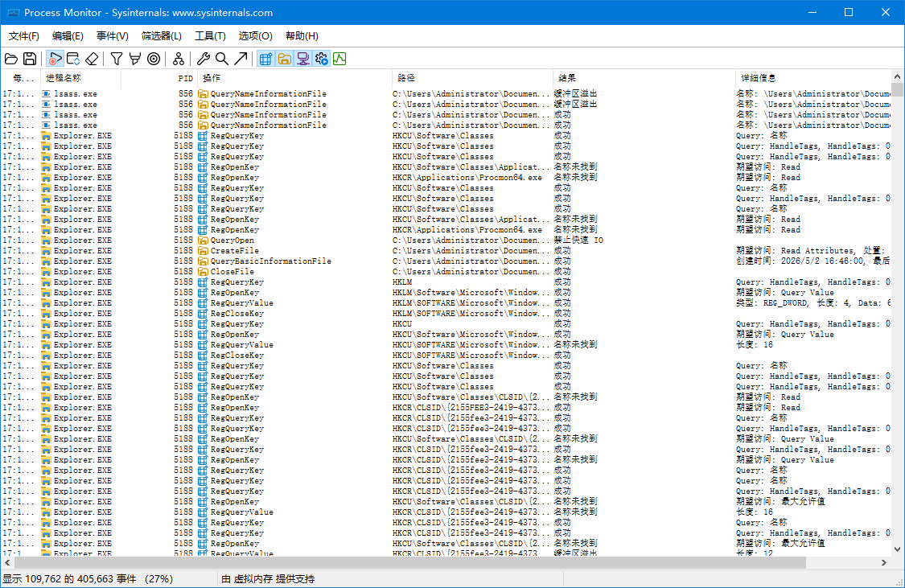Click the lone HKCU path cell

402,323
